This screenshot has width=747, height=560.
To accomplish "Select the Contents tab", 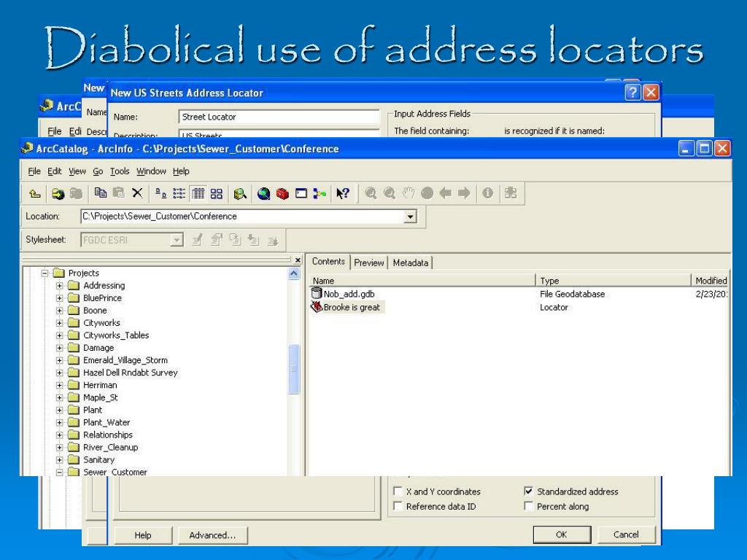I will pos(328,262).
